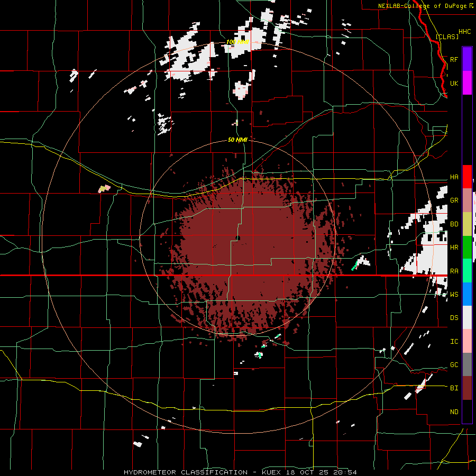This screenshot has width=476, height=476.
Task: Pick the dark green HR legend swatch
Action: pyautogui.click(x=467, y=247)
